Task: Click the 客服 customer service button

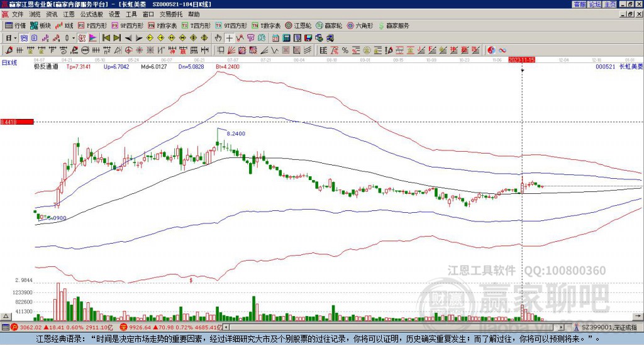Action: pos(580,4)
